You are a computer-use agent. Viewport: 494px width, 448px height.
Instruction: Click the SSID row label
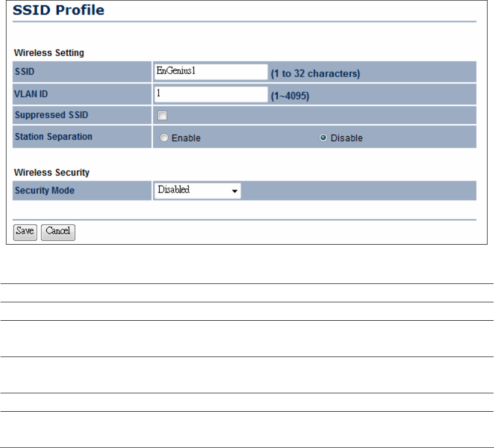pos(24,72)
